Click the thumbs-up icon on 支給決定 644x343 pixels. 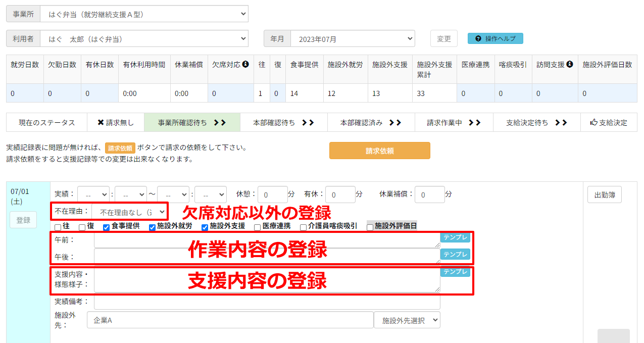coord(594,123)
